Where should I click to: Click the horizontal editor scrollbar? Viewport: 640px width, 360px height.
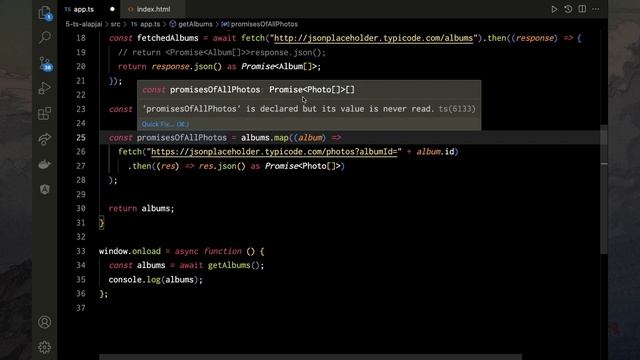pyautogui.click(x=310, y=357)
